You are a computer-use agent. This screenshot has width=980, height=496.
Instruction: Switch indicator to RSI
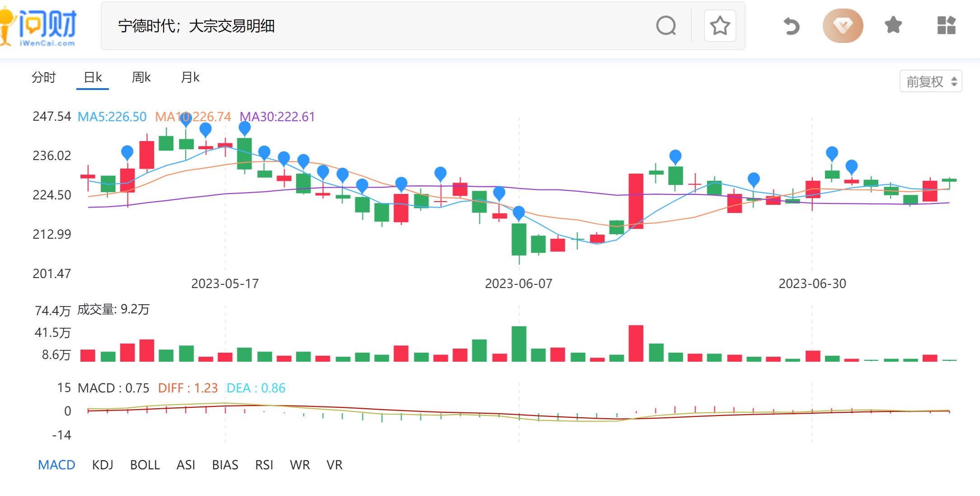[264, 465]
